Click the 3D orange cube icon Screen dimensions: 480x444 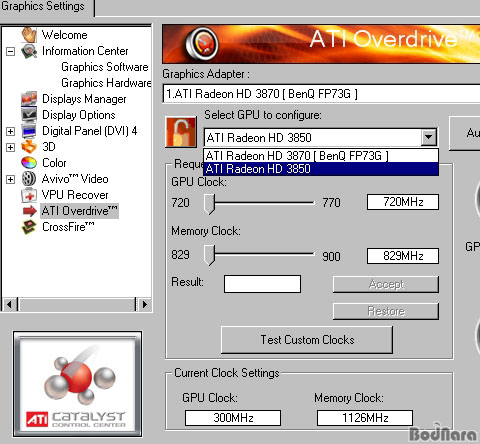tap(29, 147)
